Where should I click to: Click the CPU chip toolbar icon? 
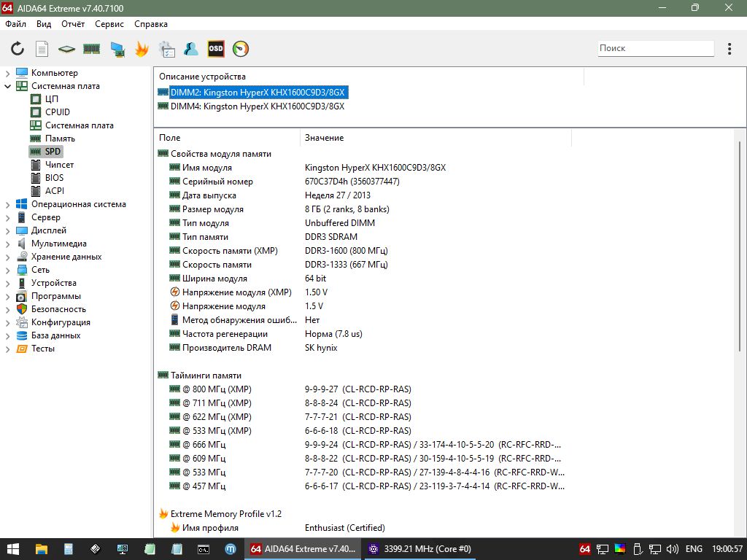(66, 49)
